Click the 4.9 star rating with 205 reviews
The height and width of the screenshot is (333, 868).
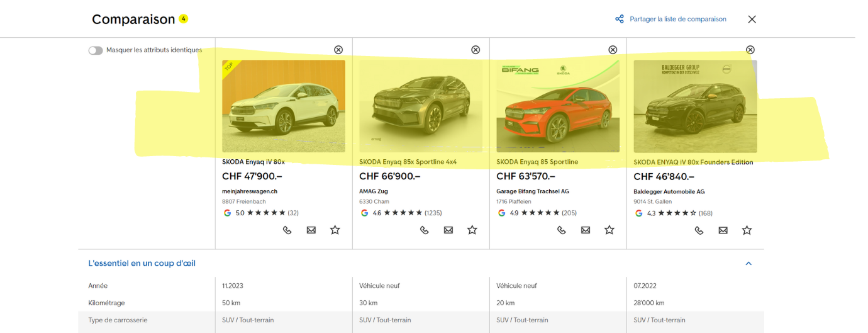(543, 213)
